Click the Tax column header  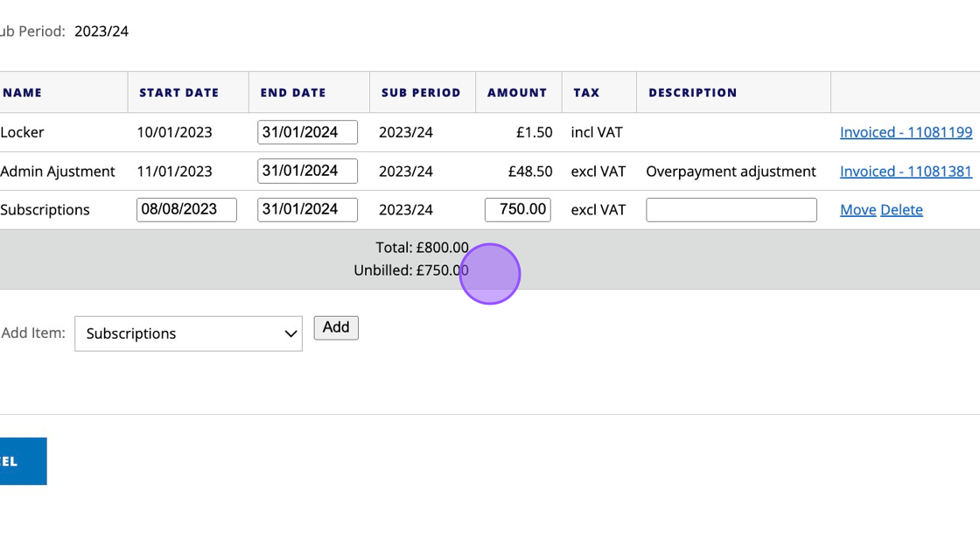click(x=586, y=93)
